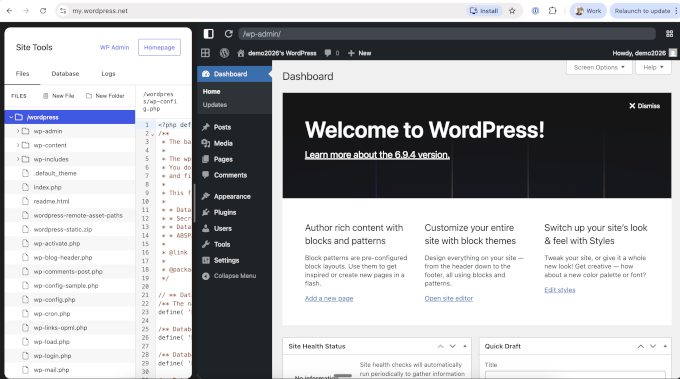The image size is (680, 379).
Task: Open Howdy, demo2026 account menu
Action: click(644, 53)
